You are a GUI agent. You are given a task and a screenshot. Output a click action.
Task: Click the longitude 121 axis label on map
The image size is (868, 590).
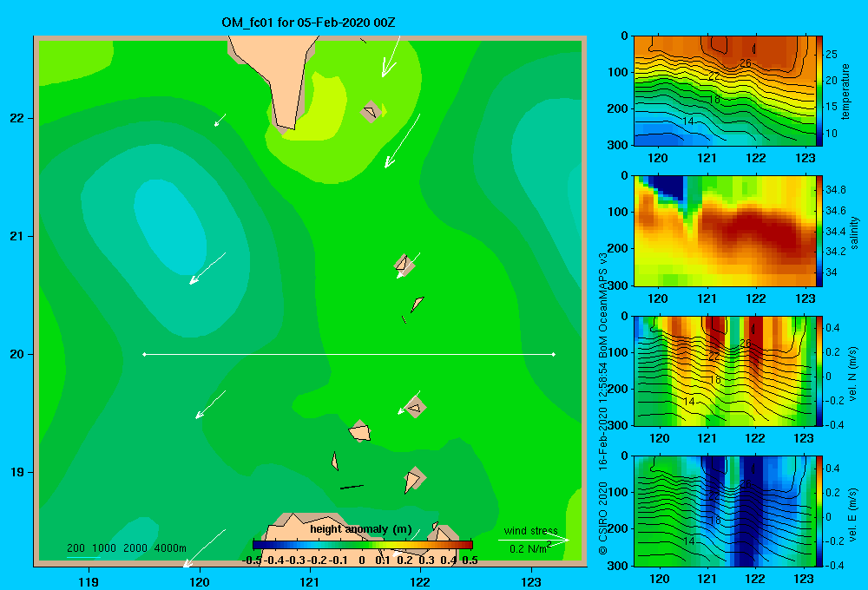[x=310, y=582]
